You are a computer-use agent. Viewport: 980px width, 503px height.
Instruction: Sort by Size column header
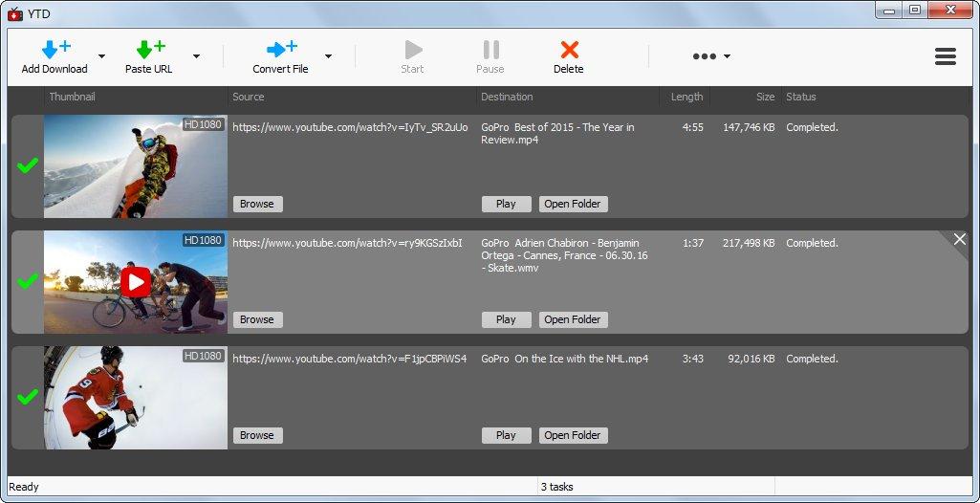point(765,97)
